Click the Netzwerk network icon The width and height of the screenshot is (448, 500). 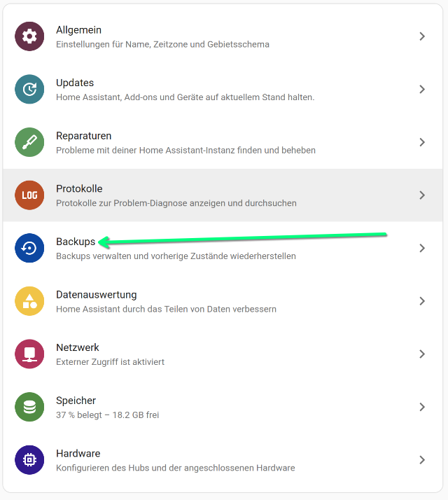pos(29,354)
